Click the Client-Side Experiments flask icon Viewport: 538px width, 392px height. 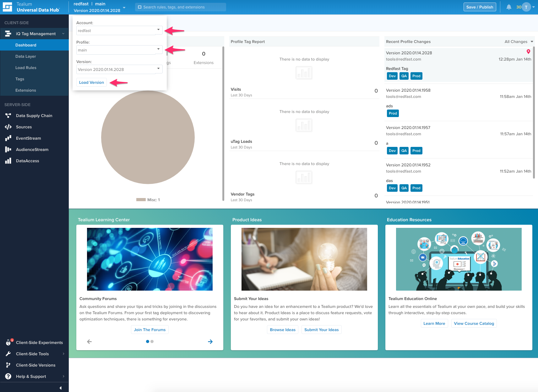click(x=8, y=342)
